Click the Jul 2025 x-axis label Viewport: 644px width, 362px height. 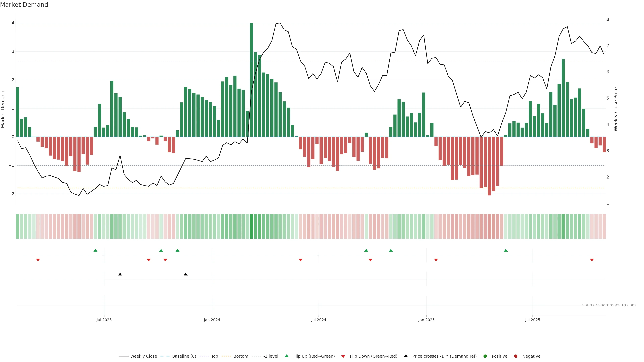point(532,320)
